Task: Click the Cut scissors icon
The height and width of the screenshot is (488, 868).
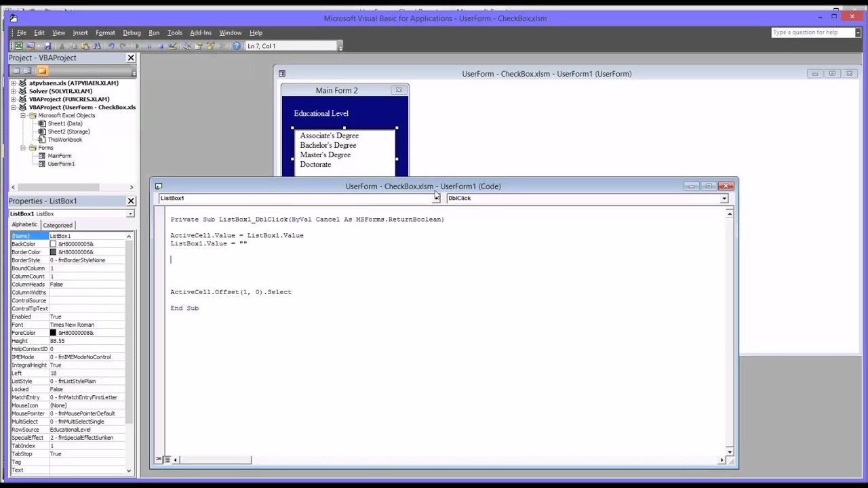Action: 62,46
